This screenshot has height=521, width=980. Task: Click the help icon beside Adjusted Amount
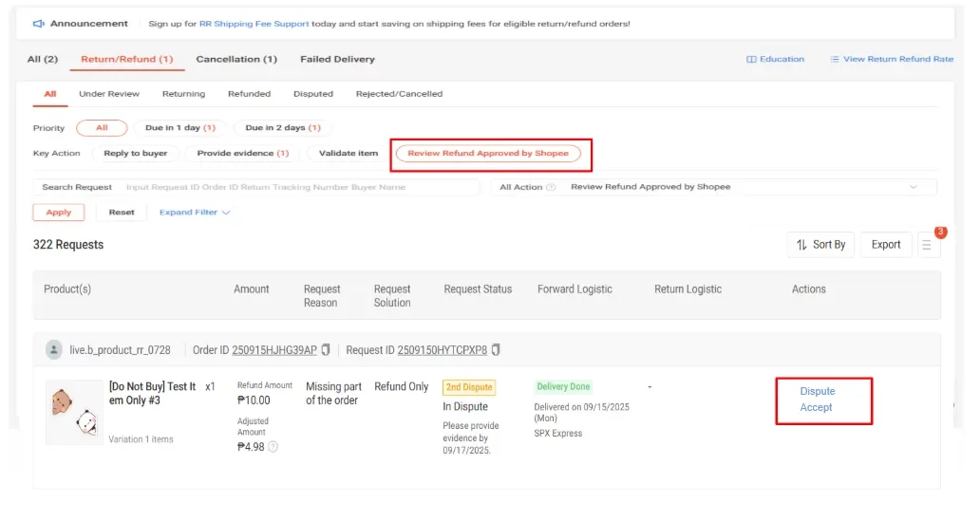pyautogui.click(x=273, y=447)
